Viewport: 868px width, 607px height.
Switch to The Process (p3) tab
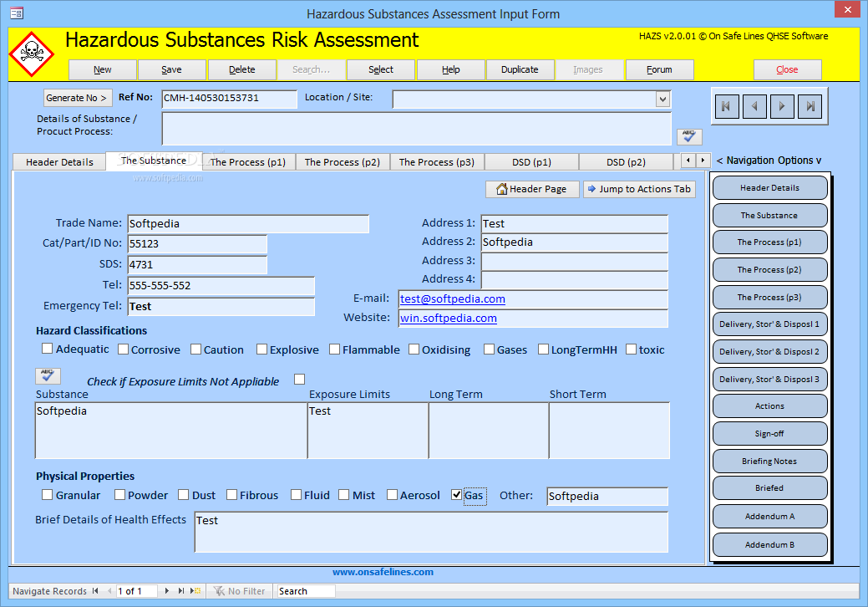coord(437,161)
